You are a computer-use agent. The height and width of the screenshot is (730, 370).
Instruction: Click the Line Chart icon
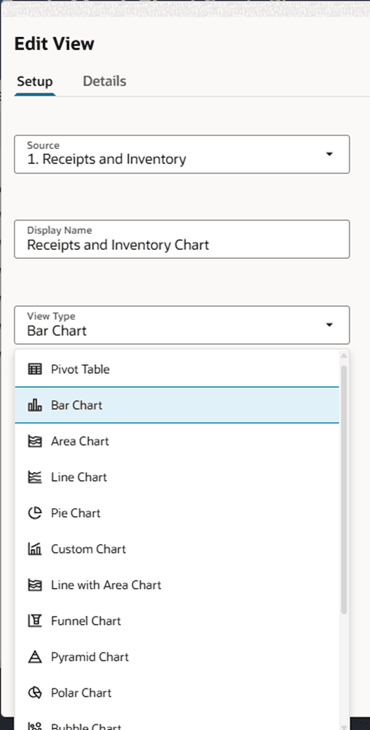click(x=35, y=477)
